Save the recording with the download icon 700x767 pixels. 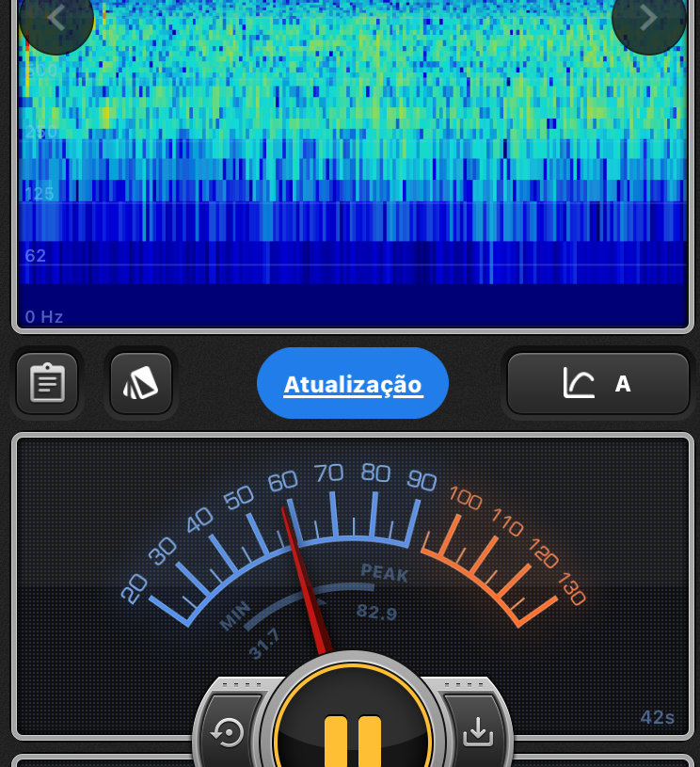point(478,731)
